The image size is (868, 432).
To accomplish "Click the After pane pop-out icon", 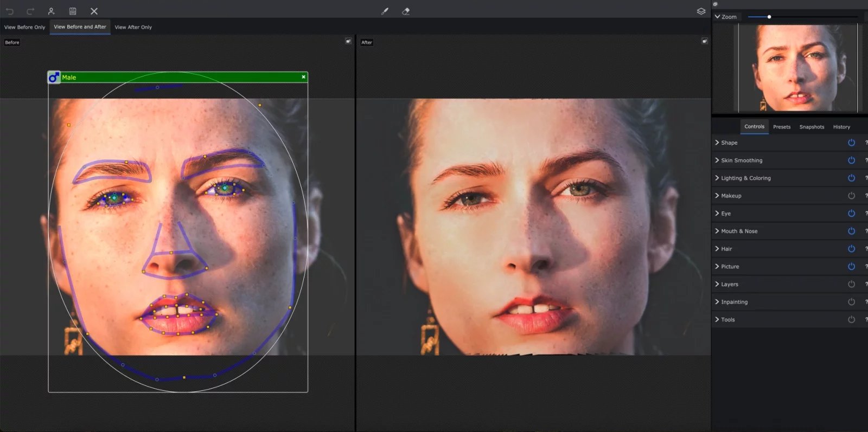I will (704, 41).
